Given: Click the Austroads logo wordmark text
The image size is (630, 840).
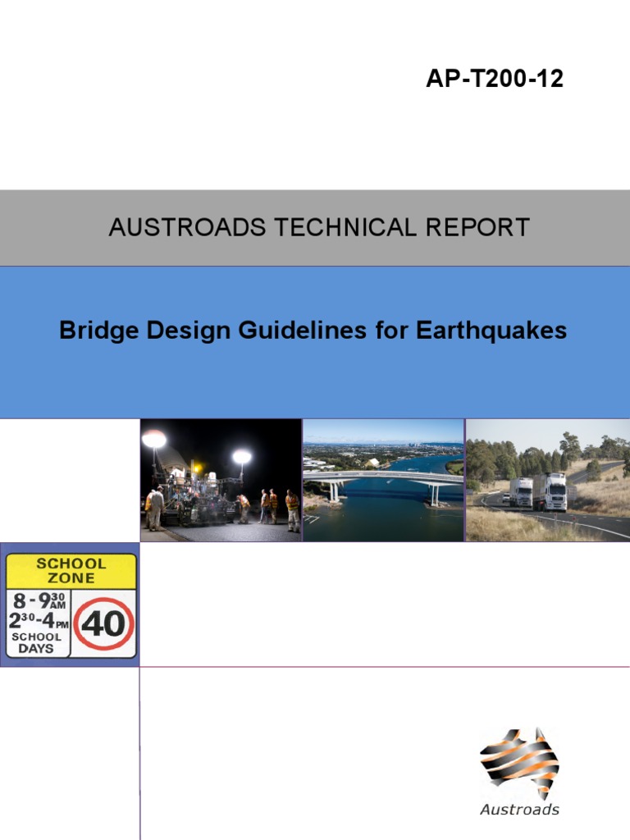Looking at the screenshot, I should pyautogui.click(x=519, y=810).
